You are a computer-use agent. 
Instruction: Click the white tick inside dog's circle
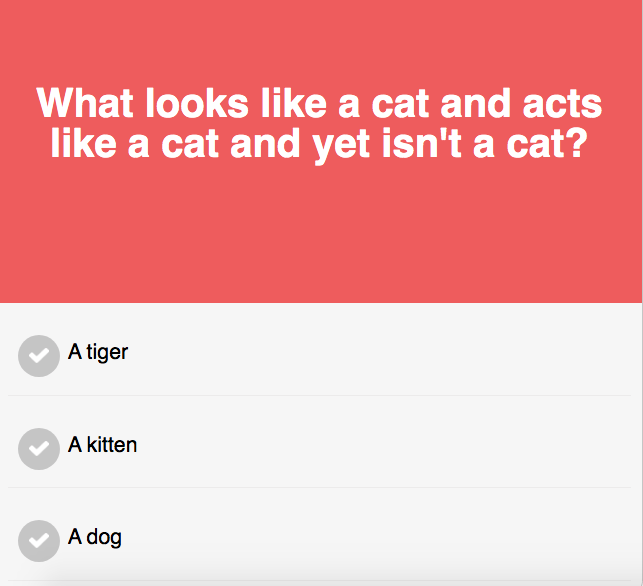[x=39, y=540]
